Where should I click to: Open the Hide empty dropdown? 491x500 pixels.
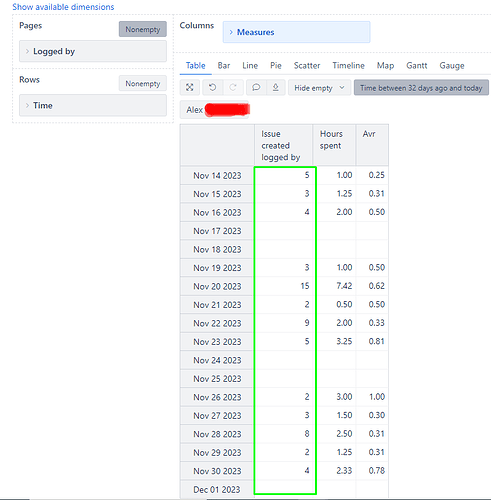pos(319,88)
